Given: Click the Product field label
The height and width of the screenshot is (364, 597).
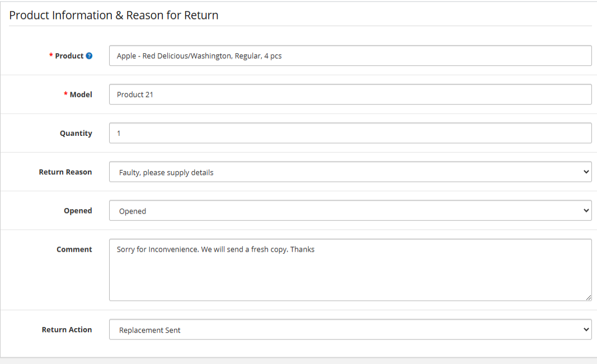Looking at the screenshot, I should [69, 56].
